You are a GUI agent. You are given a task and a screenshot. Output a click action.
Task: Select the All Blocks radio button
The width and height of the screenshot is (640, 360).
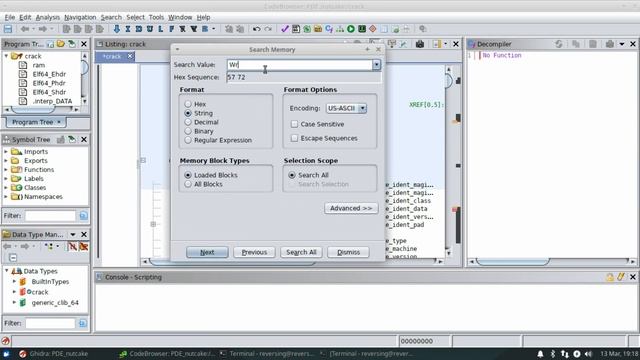tap(188, 184)
